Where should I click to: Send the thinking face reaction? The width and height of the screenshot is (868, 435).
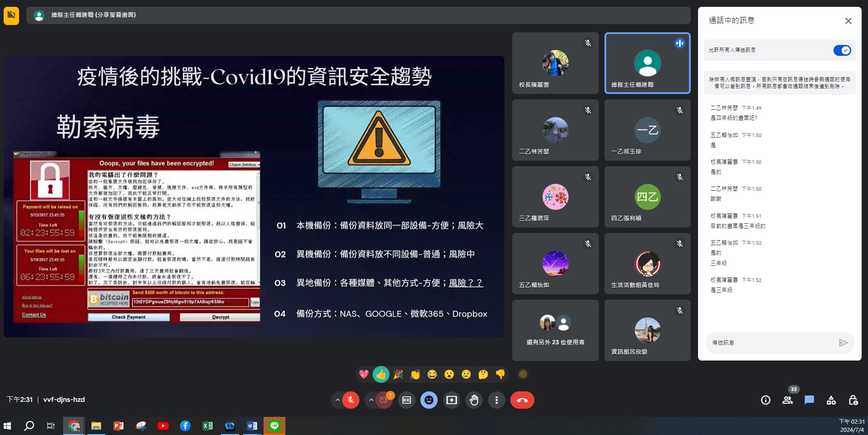[x=483, y=374]
